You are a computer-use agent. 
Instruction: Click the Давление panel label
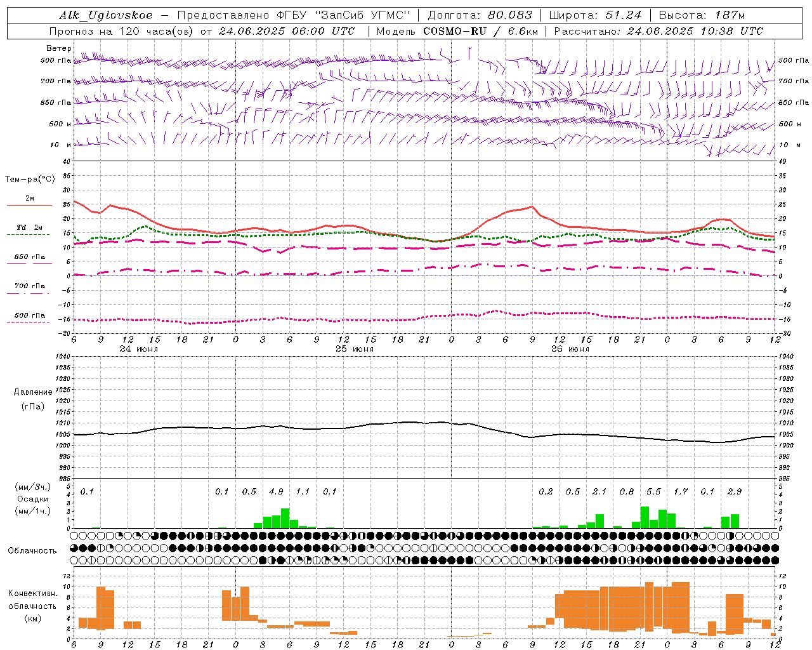(32, 392)
